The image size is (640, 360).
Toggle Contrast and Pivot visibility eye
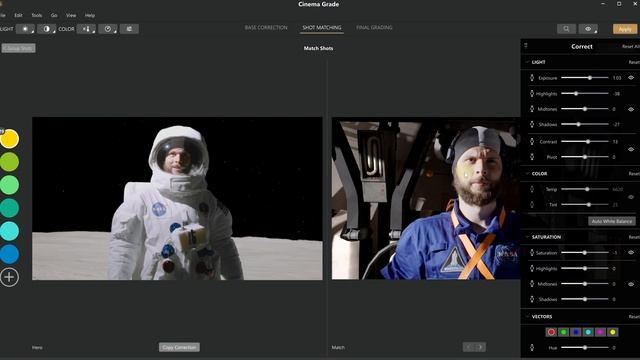631,149
